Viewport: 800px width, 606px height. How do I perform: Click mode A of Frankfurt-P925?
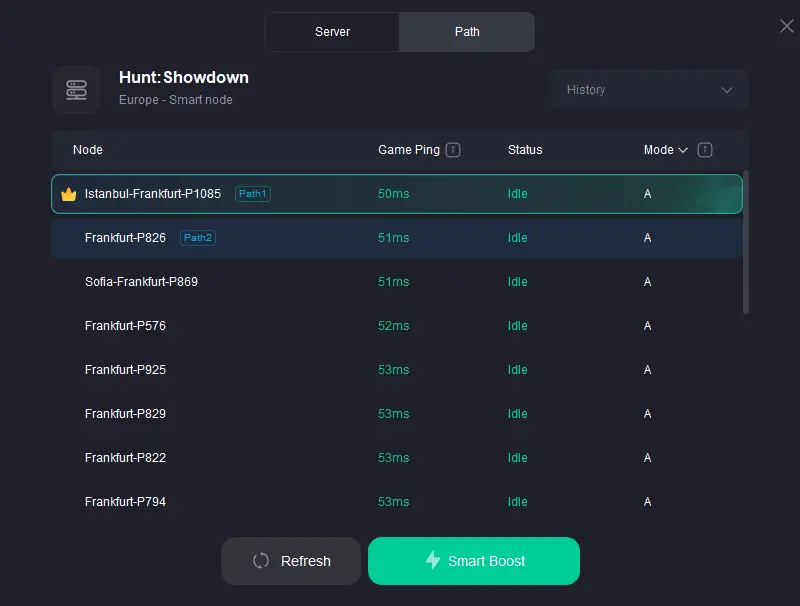click(x=647, y=370)
